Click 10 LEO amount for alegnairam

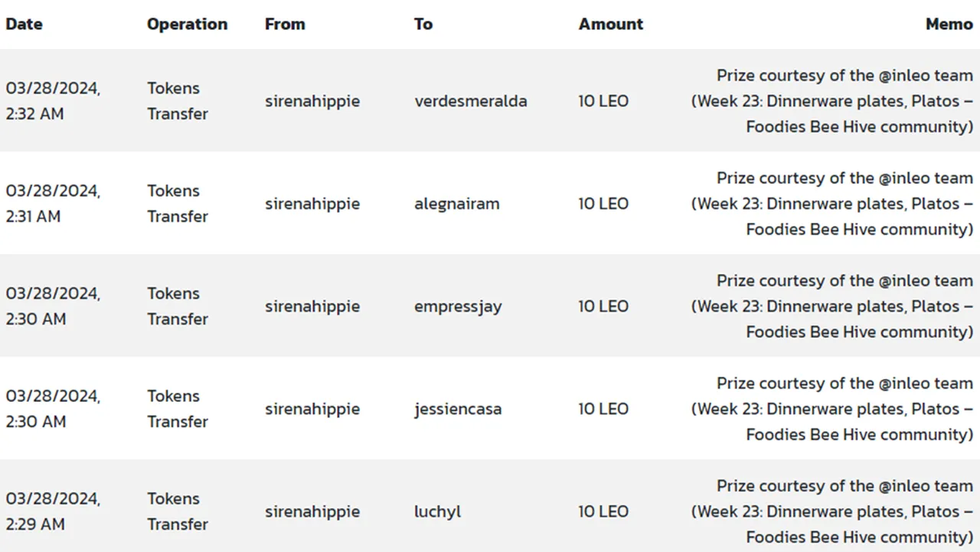(x=603, y=204)
